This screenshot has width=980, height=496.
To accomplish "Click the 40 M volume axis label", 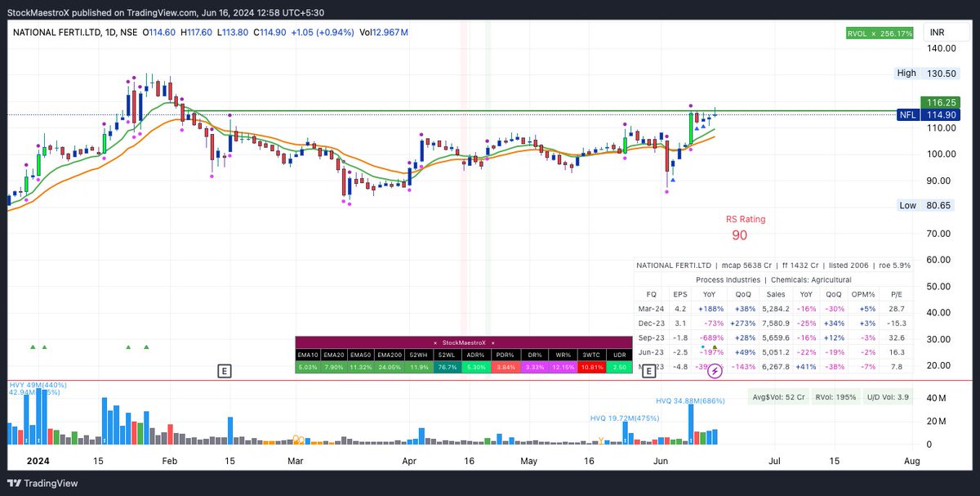I will point(937,398).
